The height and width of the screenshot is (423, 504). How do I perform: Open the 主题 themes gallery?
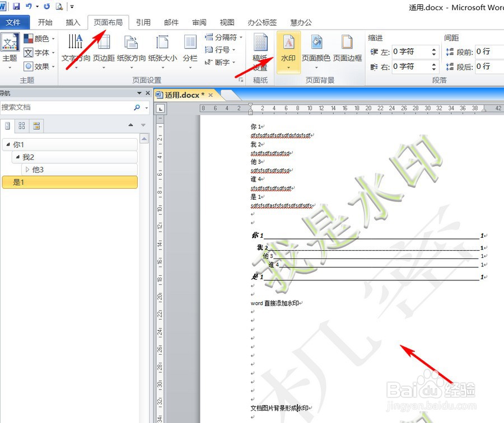(x=10, y=51)
